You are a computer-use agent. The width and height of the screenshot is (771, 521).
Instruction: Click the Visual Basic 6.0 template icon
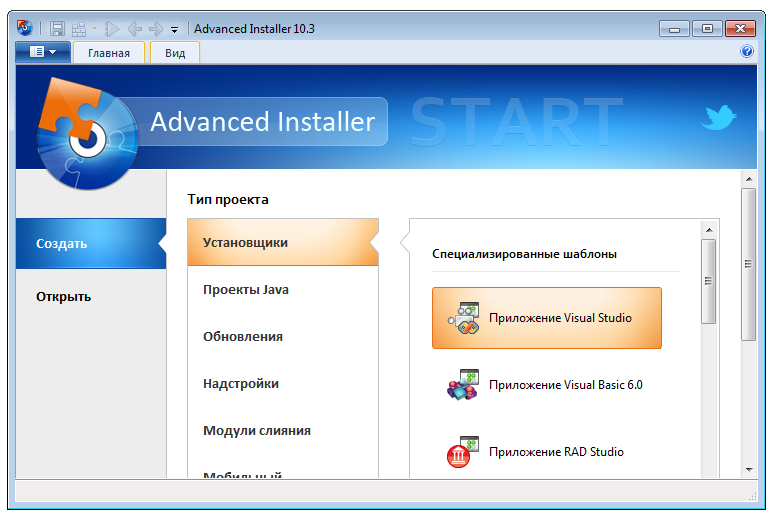tap(463, 385)
